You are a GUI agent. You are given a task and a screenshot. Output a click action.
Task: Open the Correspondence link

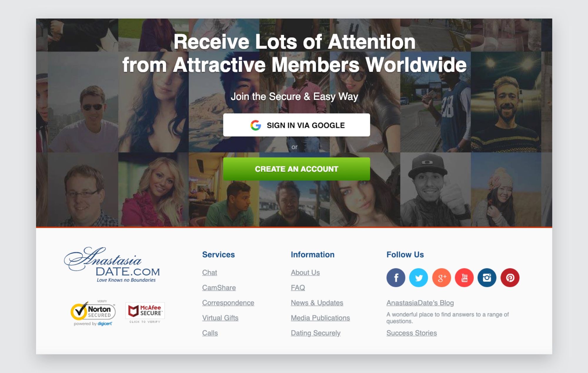(x=228, y=303)
